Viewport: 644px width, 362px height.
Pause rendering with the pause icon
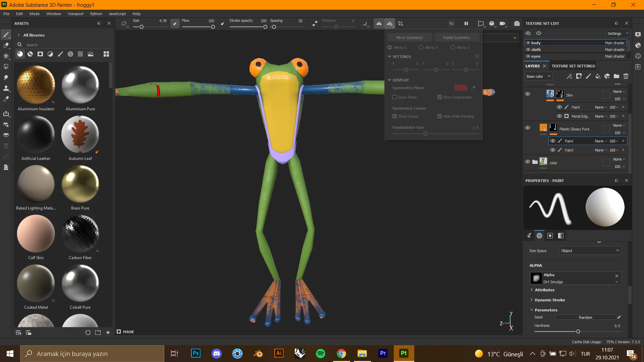coord(466,23)
